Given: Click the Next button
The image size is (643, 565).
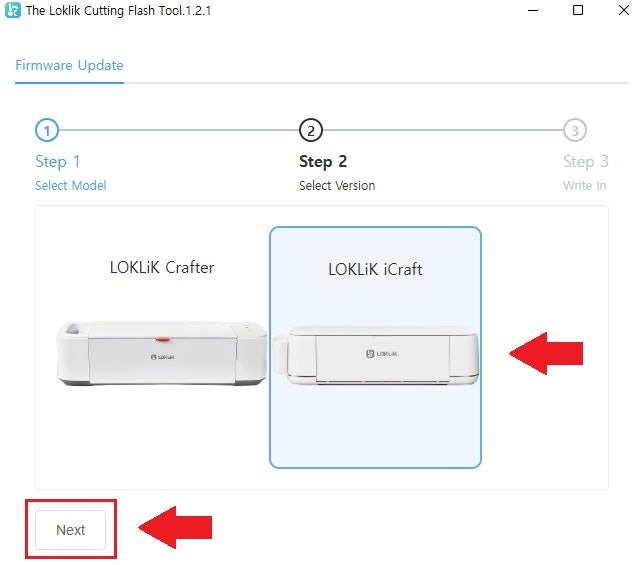Looking at the screenshot, I should [71, 530].
